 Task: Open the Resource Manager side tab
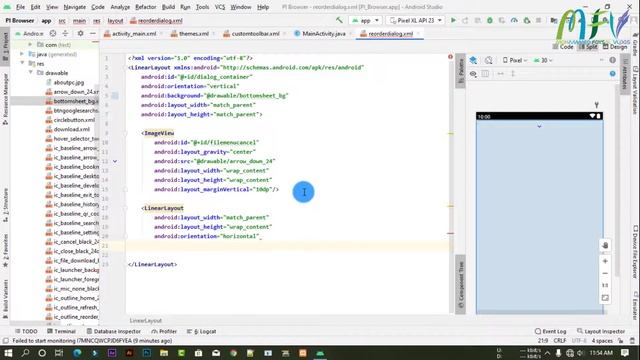click(5, 99)
